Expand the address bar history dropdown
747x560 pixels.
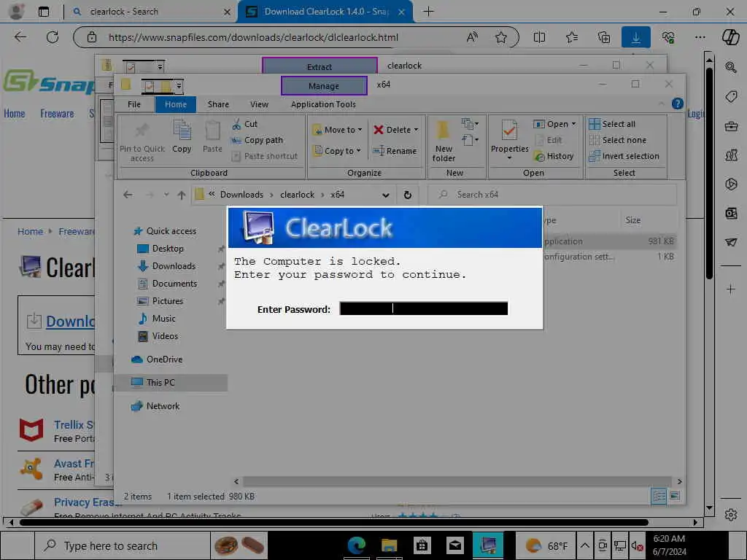pyautogui.click(x=385, y=194)
